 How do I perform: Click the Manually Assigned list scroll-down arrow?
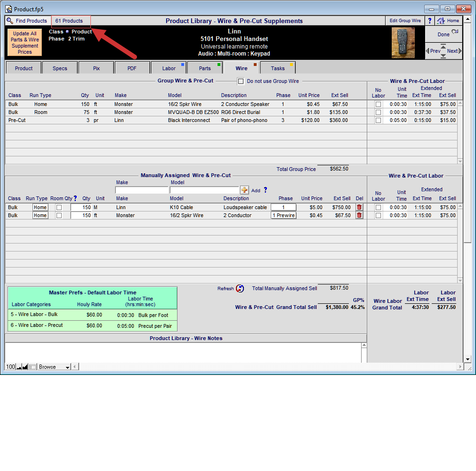460,281
